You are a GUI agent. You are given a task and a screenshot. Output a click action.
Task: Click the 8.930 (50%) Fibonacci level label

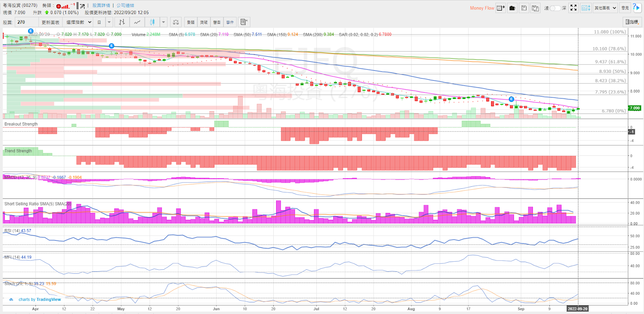612,71
